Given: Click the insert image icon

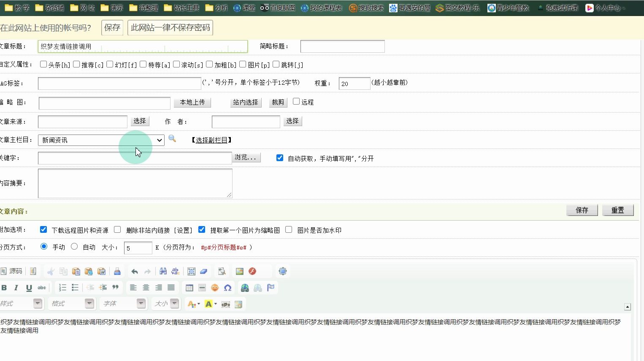Looking at the screenshot, I should point(240,271).
